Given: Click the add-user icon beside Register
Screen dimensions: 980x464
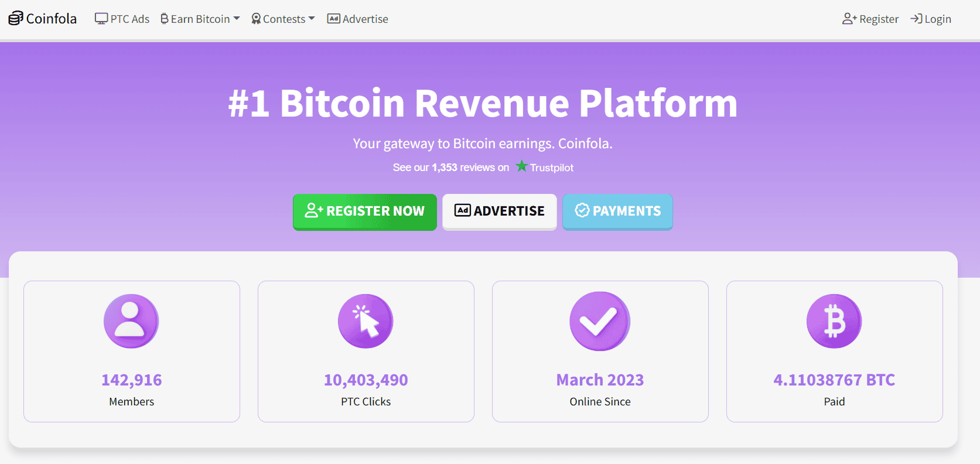Looking at the screenshot, I should pos(849,19).
